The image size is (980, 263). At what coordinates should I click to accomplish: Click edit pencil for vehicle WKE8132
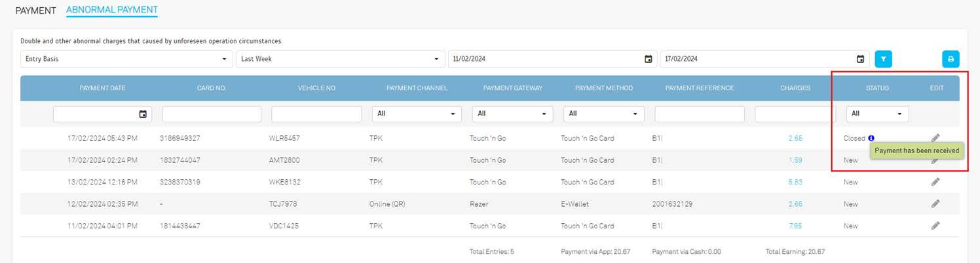[x=935, y=182]
